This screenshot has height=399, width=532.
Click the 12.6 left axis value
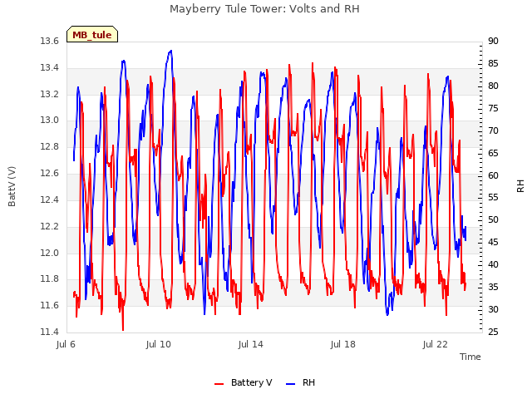click(x=50, y=174)
